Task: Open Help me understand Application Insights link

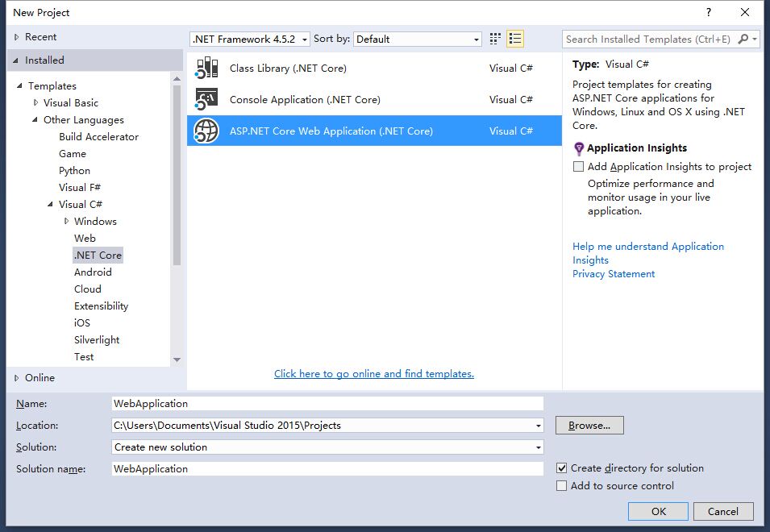Action: (x=647, y=253)
